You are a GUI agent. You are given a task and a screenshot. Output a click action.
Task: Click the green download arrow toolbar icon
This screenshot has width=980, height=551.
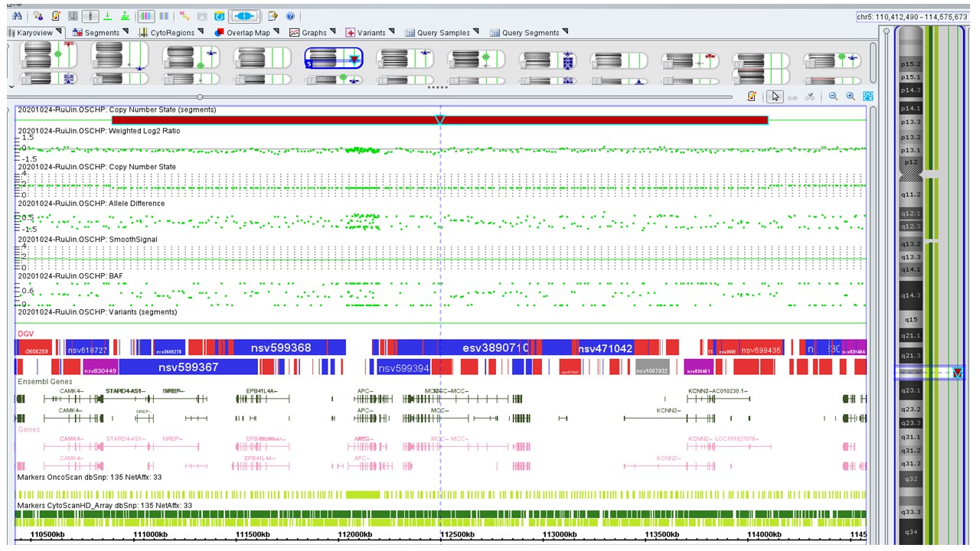pyautogui.click(x=108, y=16)
